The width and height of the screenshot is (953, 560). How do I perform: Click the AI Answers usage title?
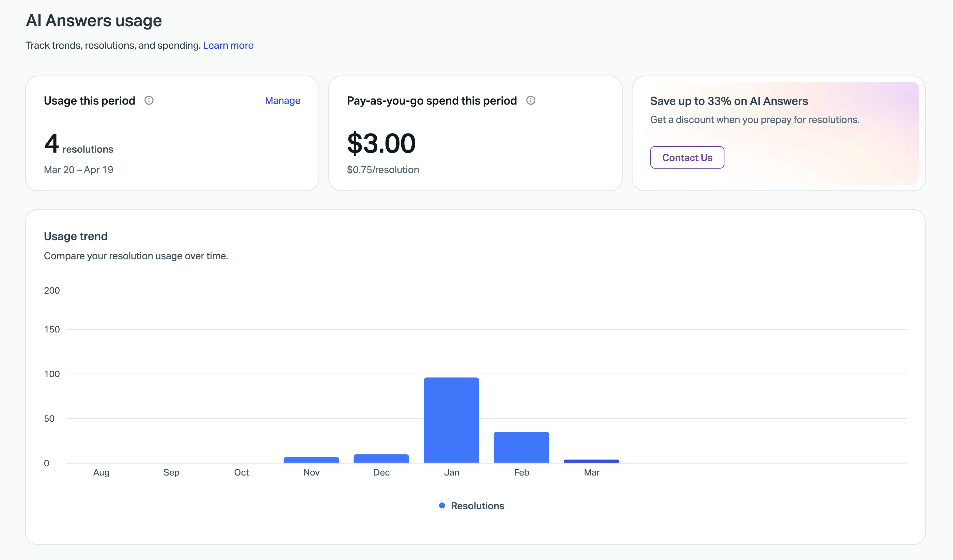coord(94,20)
